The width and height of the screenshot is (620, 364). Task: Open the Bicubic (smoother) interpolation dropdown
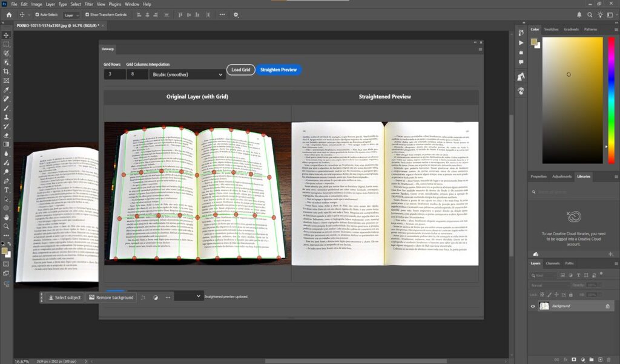186,74
